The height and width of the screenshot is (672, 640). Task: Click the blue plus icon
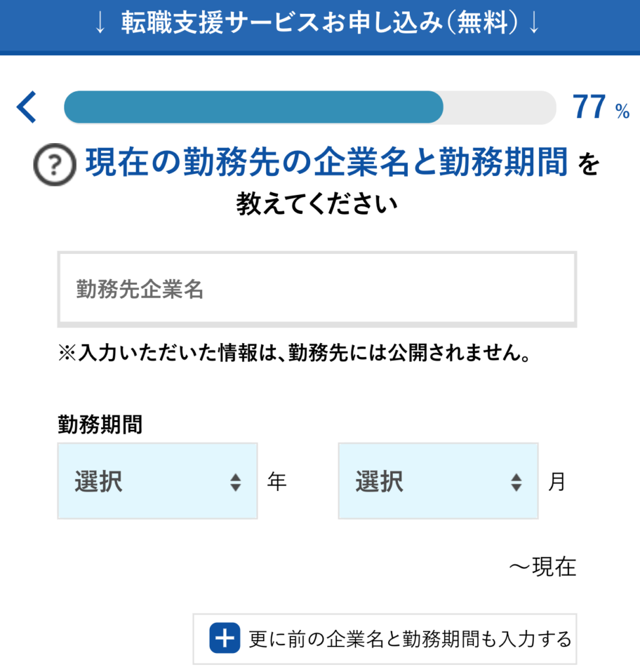(225, 639)
